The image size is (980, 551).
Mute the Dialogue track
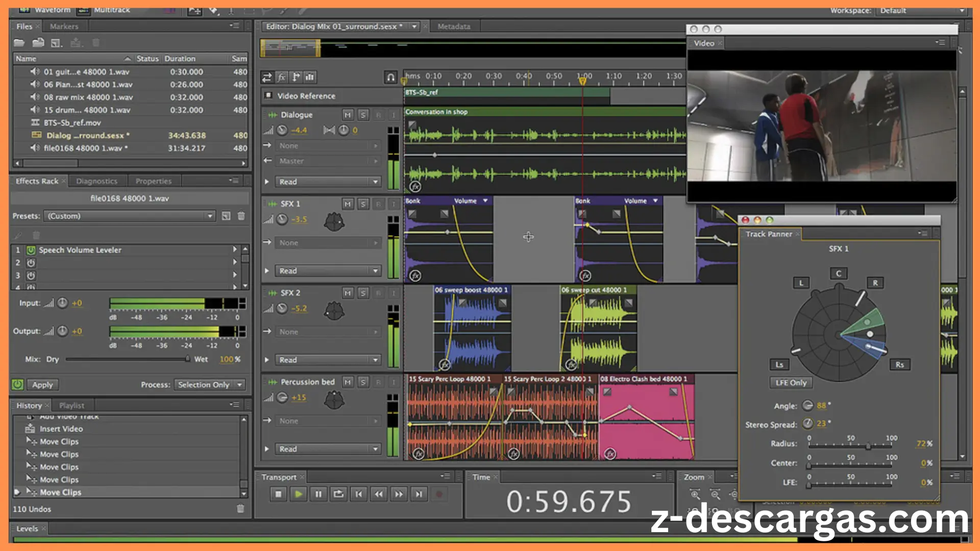tap(348, 115)
